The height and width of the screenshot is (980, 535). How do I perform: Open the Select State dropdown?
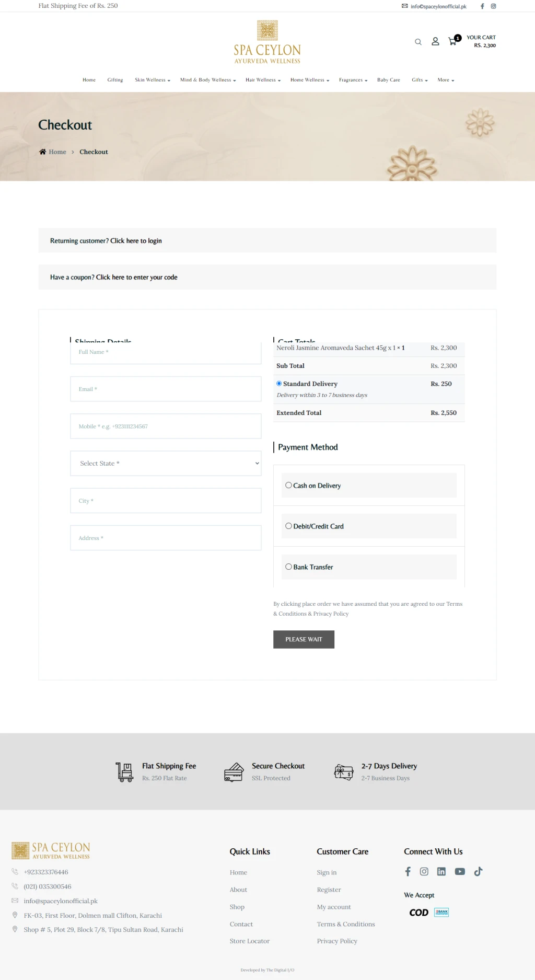coord(166,463)
